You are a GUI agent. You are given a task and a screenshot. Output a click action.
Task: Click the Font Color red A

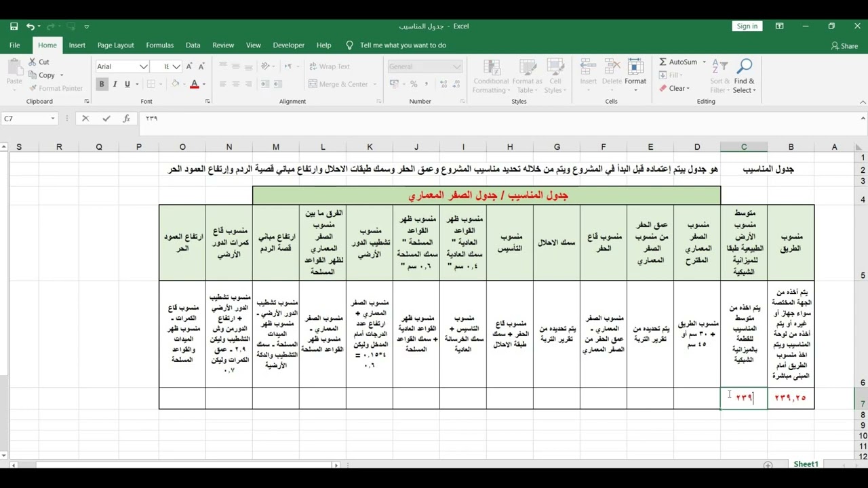(x=194, y=84)
